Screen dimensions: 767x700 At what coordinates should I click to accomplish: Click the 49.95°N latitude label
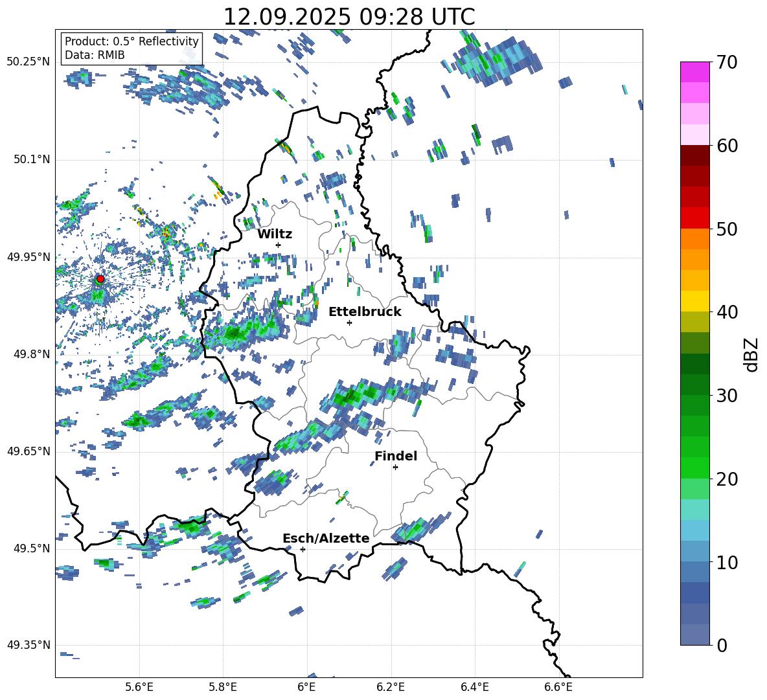(29, 257)
